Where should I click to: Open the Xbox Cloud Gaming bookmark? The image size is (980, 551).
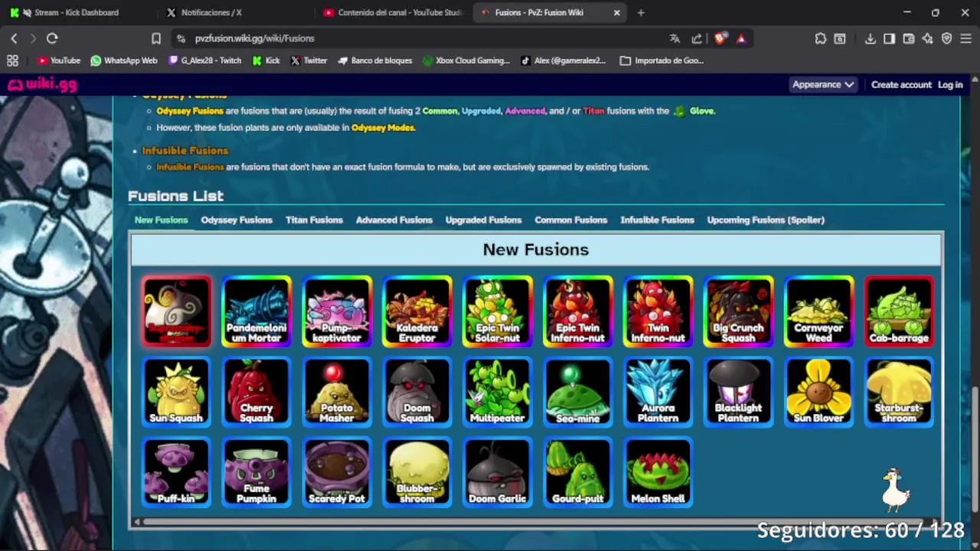pyautogui.click(x=466, y=60)
